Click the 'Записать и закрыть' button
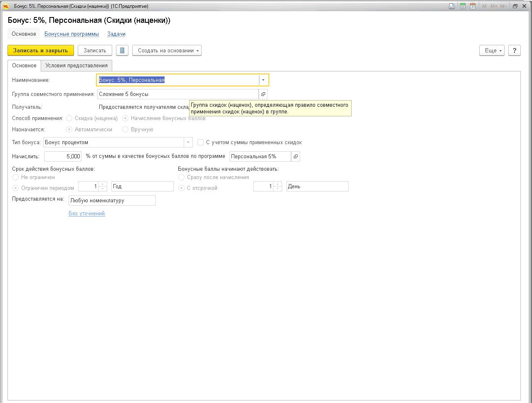The height and width of the screenshot is (403, 532). pos(40,50)
